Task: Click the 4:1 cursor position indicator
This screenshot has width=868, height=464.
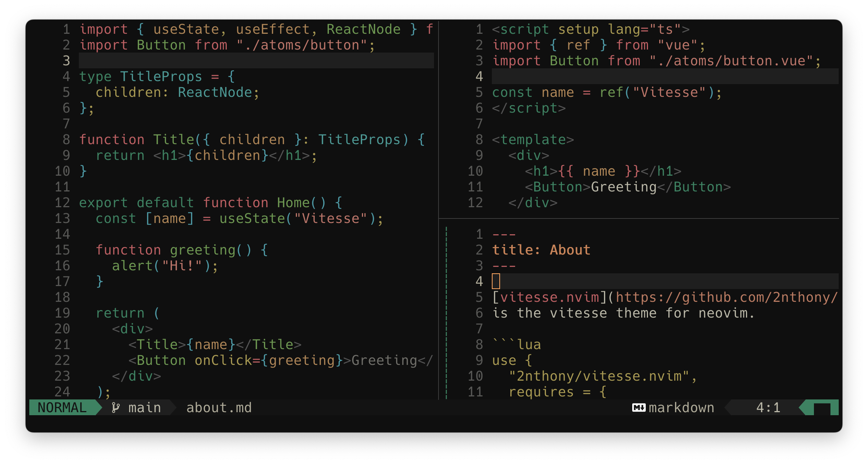Action: pos(768,408)
